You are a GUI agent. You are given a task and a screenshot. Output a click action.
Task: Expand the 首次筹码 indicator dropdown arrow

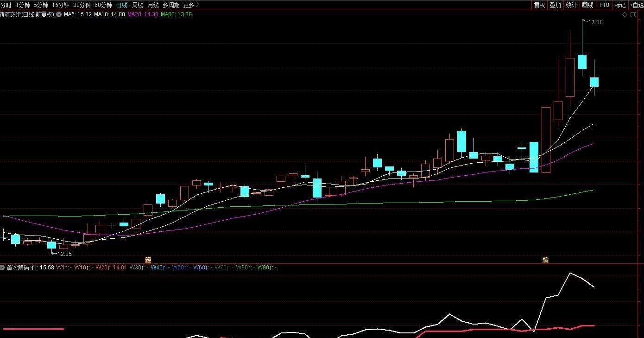(2, 268)
